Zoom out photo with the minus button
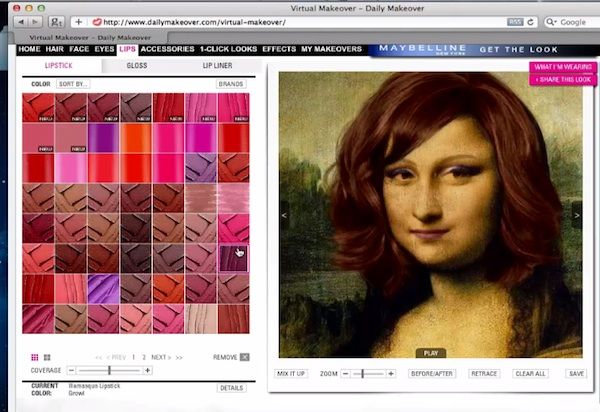The width and height of the screenshot is (600, 412). pyautogui.click(x=345, y=373)
